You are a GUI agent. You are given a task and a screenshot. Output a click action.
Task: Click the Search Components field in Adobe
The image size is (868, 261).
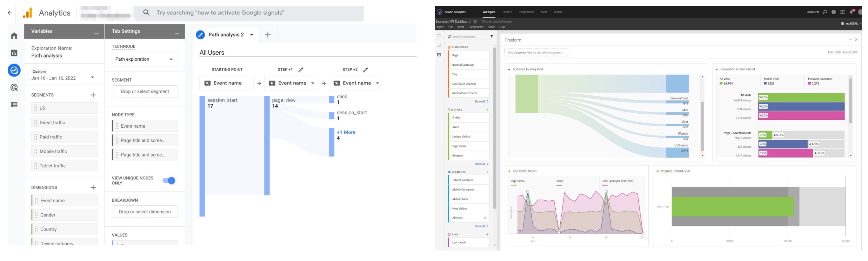coord(468,37)
